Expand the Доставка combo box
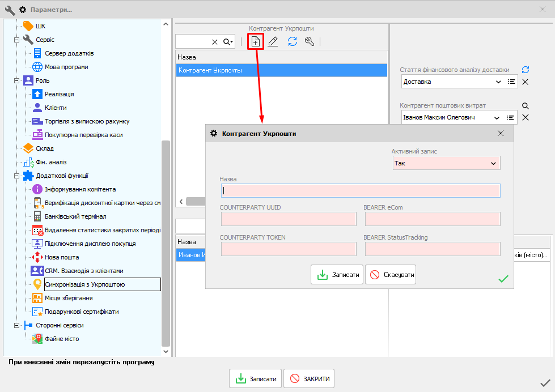This screenshot has height=392, width=555. 498,82
